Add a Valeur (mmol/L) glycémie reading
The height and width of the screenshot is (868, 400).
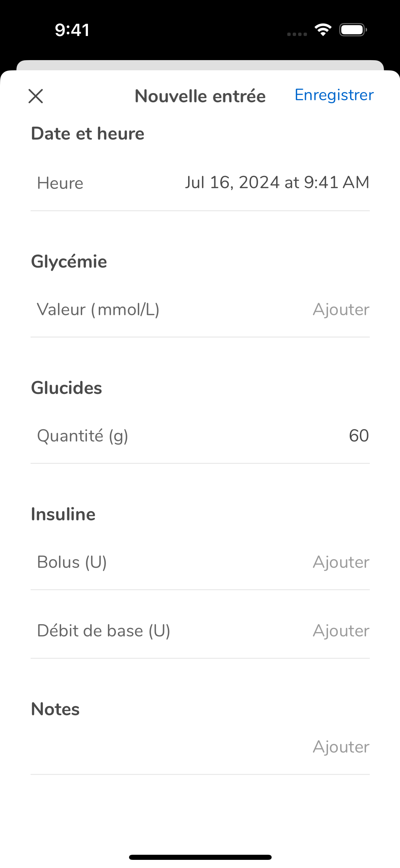[x=341, y=309]
